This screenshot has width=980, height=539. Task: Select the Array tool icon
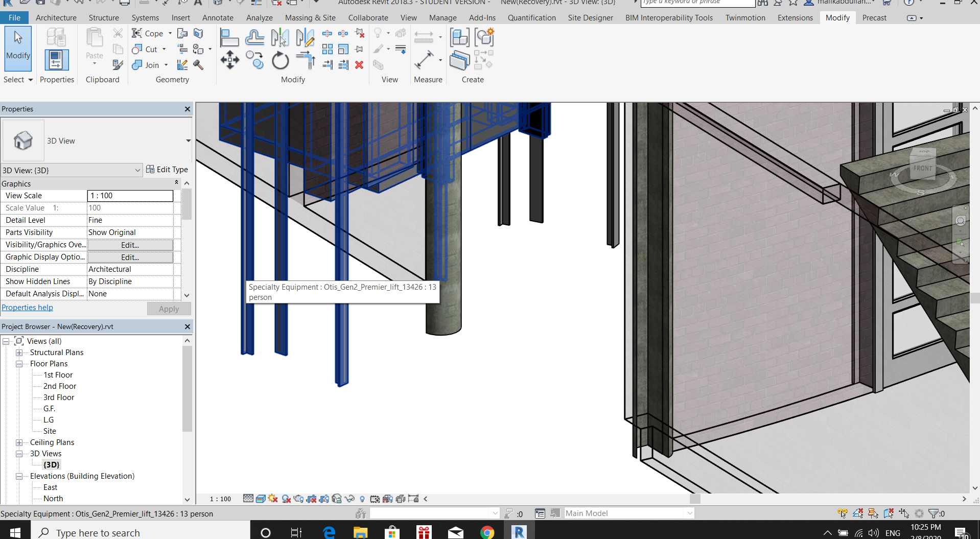click(328, 49)
